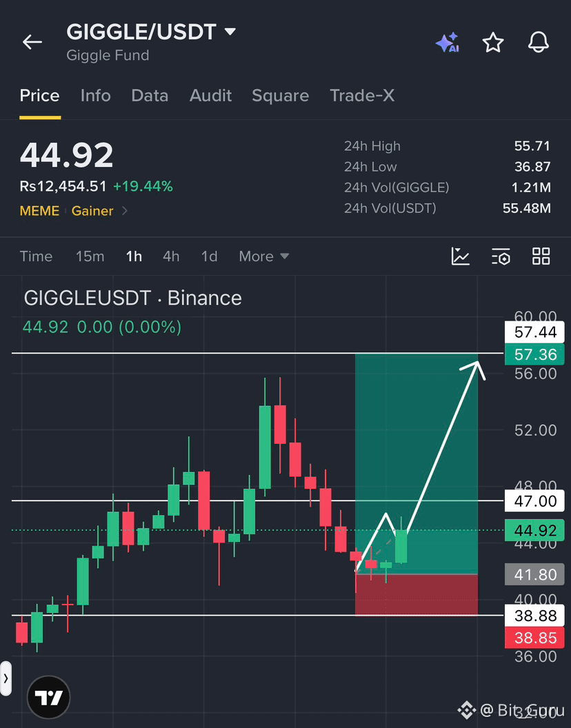Tap the Gainer tag
This screenshot has height=728, width=571.
pos(92,211)
